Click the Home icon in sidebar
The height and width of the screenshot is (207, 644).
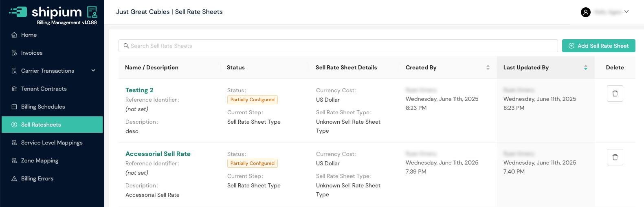[14, 35]
